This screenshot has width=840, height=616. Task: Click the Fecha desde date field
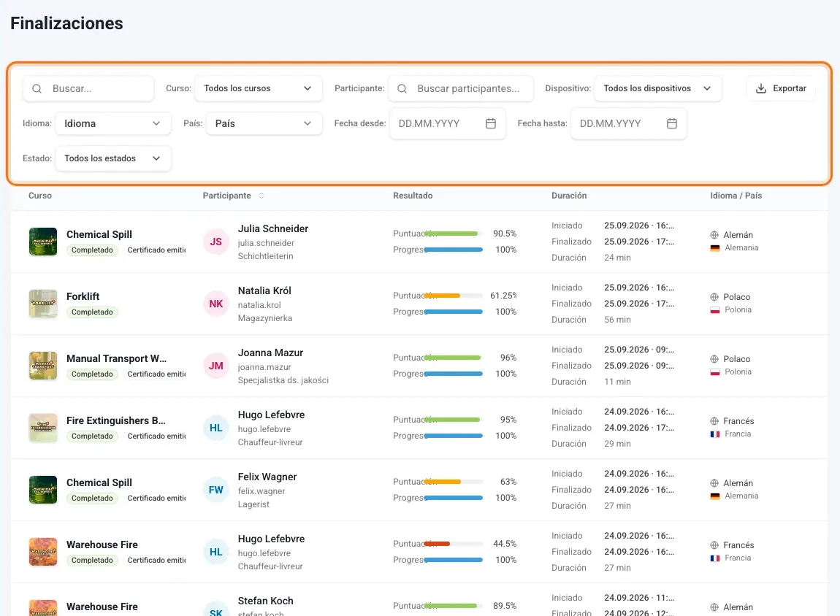(x=447, y=123)
